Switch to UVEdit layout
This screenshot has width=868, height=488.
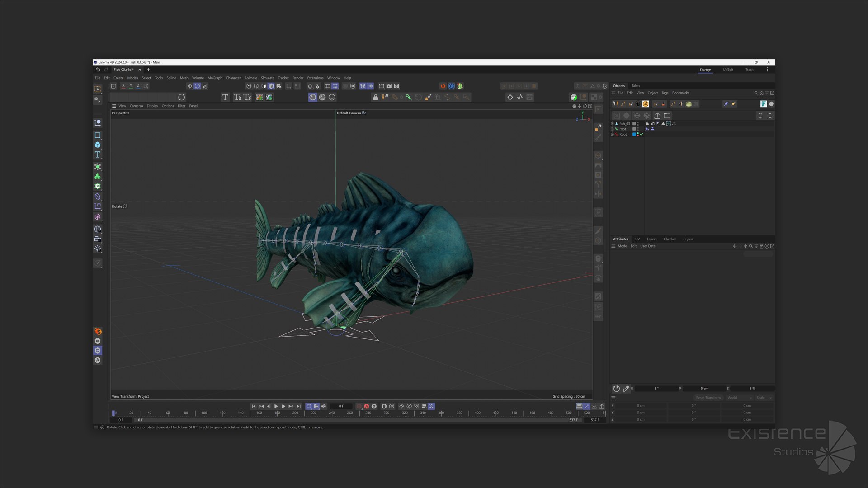(x=728, y=70)
